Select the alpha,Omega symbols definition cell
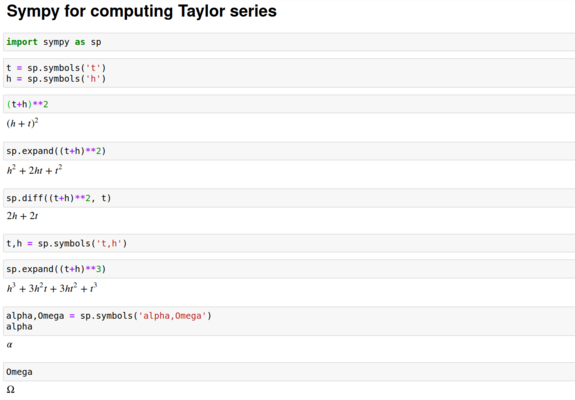This screenshot has height=400, width=575. click(x=289, y=321)
